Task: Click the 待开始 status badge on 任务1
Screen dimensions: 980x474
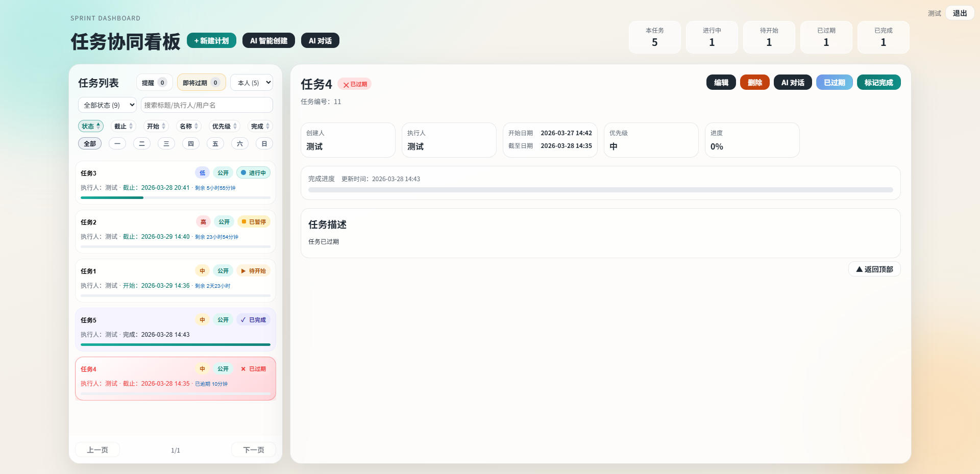Action: click(x=253, y=271)
